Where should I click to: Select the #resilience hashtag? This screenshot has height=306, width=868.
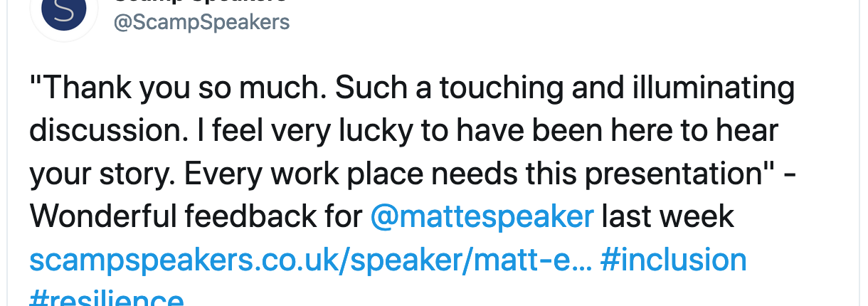click(107, 297)
